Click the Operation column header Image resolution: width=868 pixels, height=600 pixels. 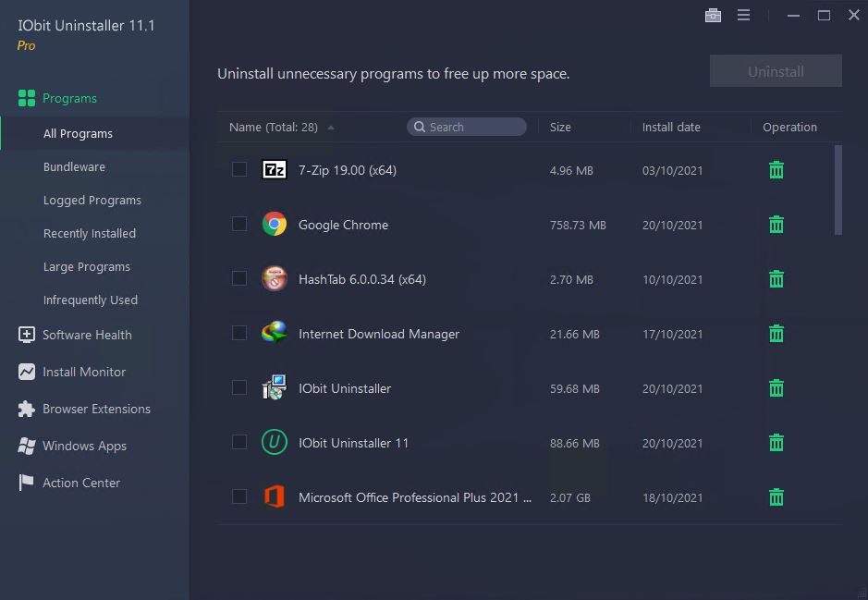789,128
